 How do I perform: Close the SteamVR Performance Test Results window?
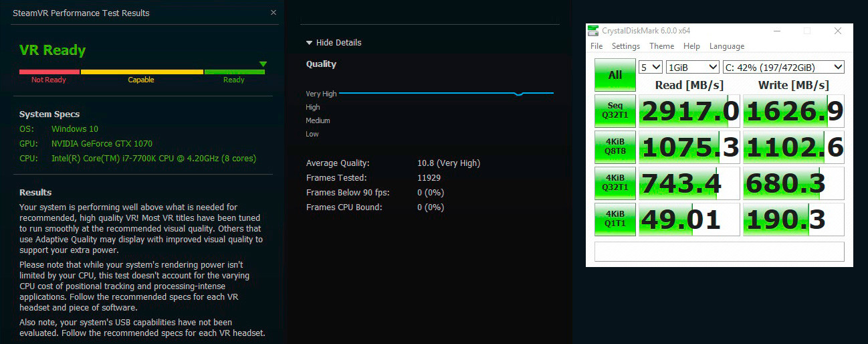273,13
